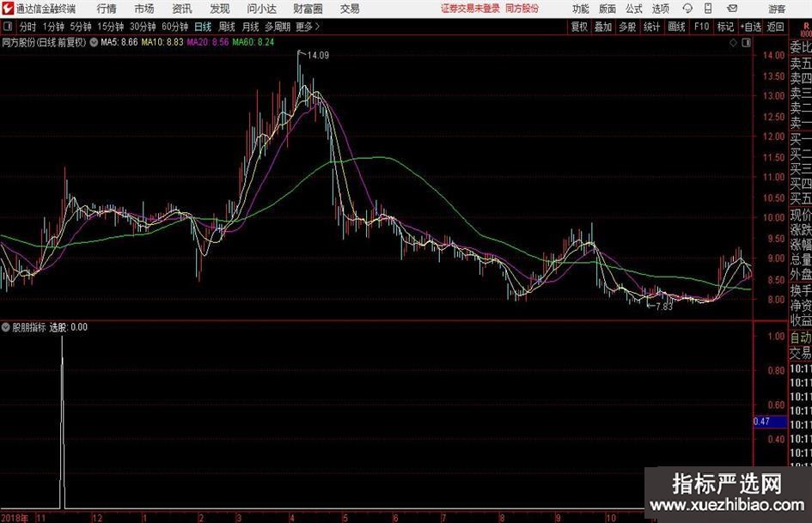Open the mail envelope icon
The image size is (812, 523).
tap(732, 9)
